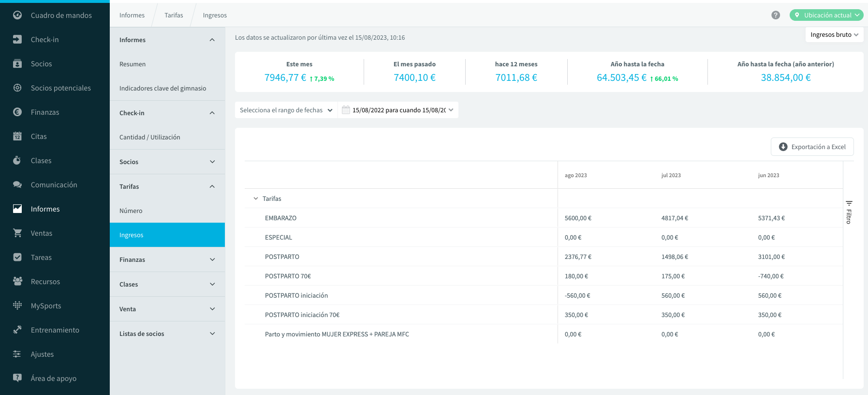Viewport: 868px width, 395px height.
Task: Click the ago 2023 column header
Action: (x=576, y=175)
